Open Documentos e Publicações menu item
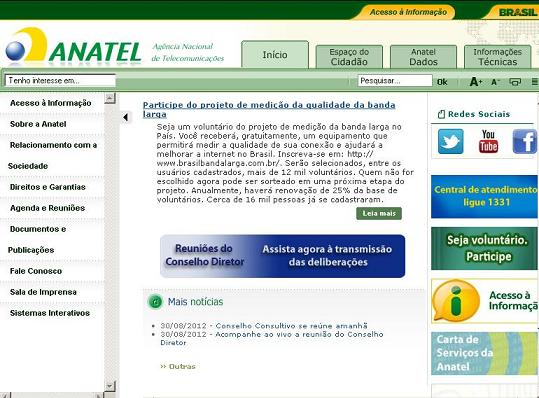 [37, 240]
